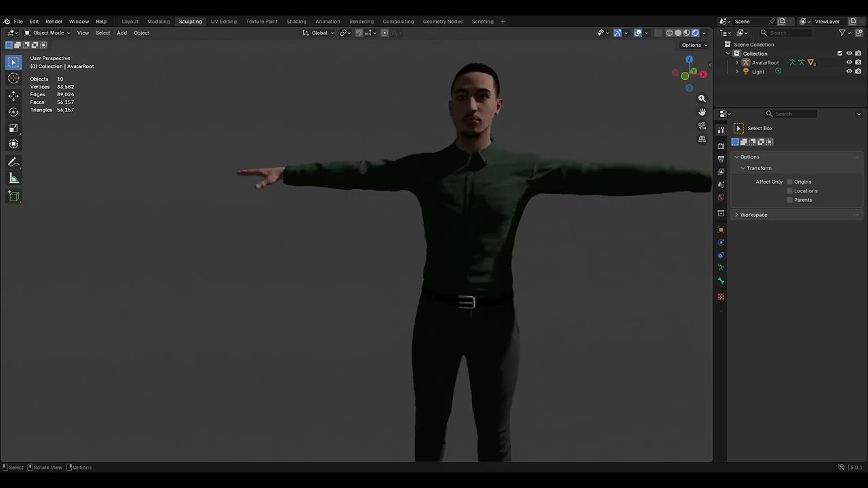Open the Output properties tab
868x488 pixels.
click(x=721, y=159)
